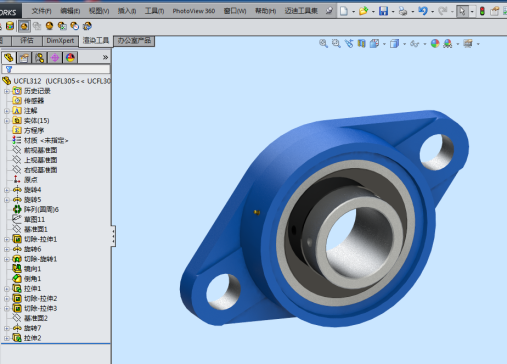Open dropdown arrow next to Select cursor
The width and height of the screenshot is (507, 364).
click(x=472, y=12)
